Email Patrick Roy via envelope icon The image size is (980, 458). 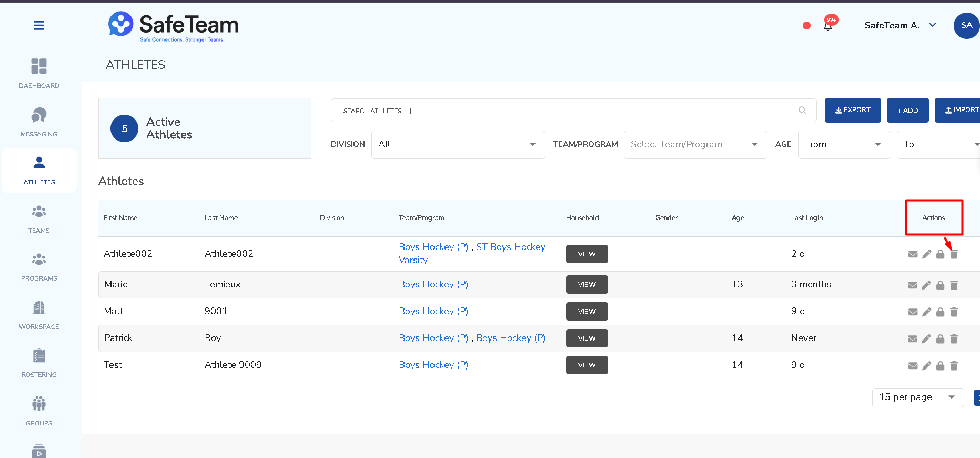coord(913,339)
